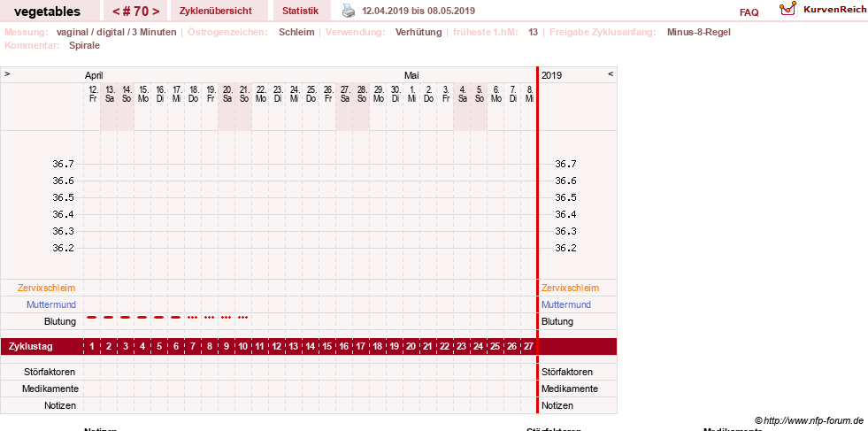This screenshot has height=431, width=868.
Task: Click cycle day 14 in Zyklustag row
Action: click(311, 346)
